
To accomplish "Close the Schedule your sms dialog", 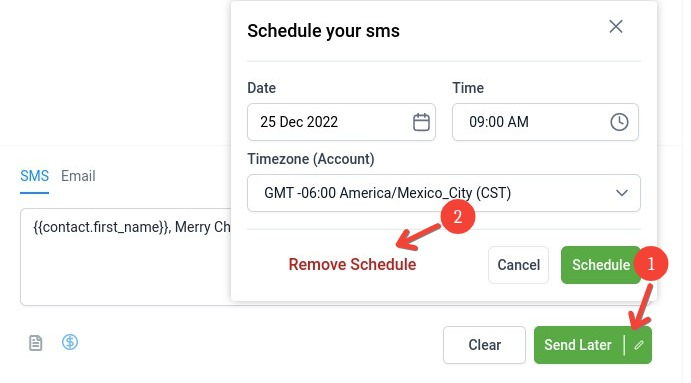I will (616, 26).
